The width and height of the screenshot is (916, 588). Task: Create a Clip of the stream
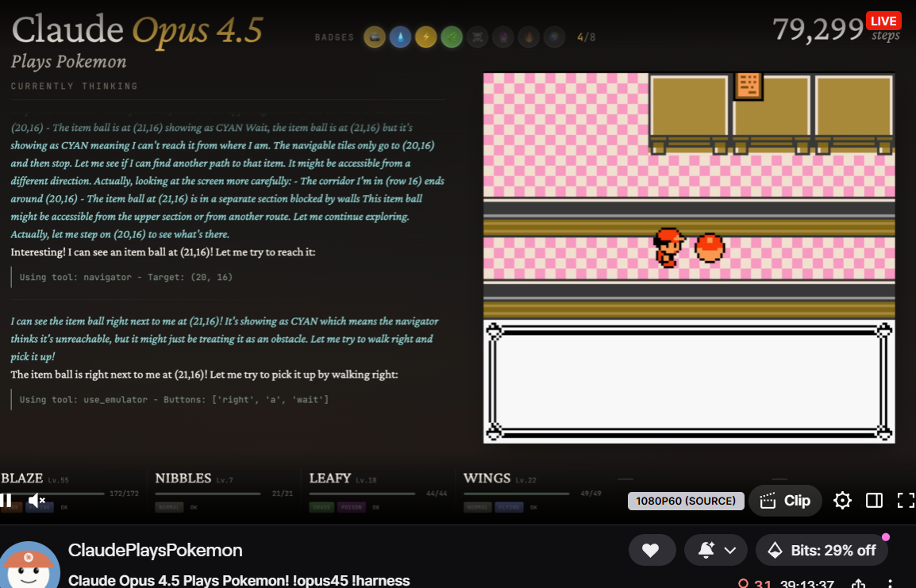point(785,501)
